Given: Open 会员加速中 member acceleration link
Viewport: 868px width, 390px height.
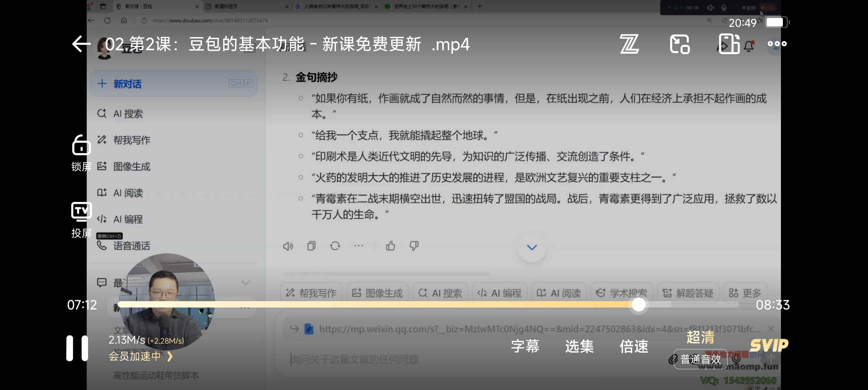Looking at the screenshot, I should click(141, 356).
